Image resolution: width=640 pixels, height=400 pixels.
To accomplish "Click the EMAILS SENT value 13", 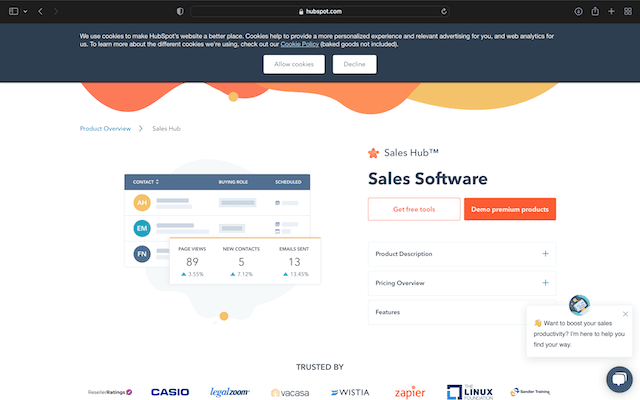I will 294,262.
